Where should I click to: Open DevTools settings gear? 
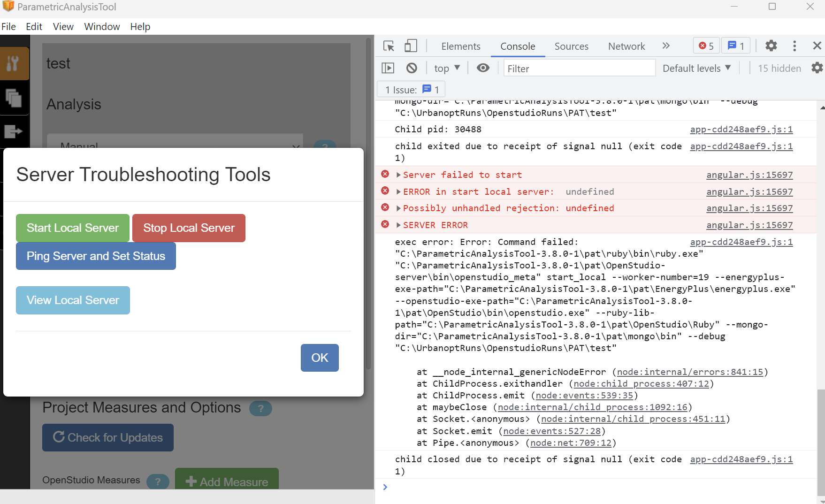click(x=771, y=46)
